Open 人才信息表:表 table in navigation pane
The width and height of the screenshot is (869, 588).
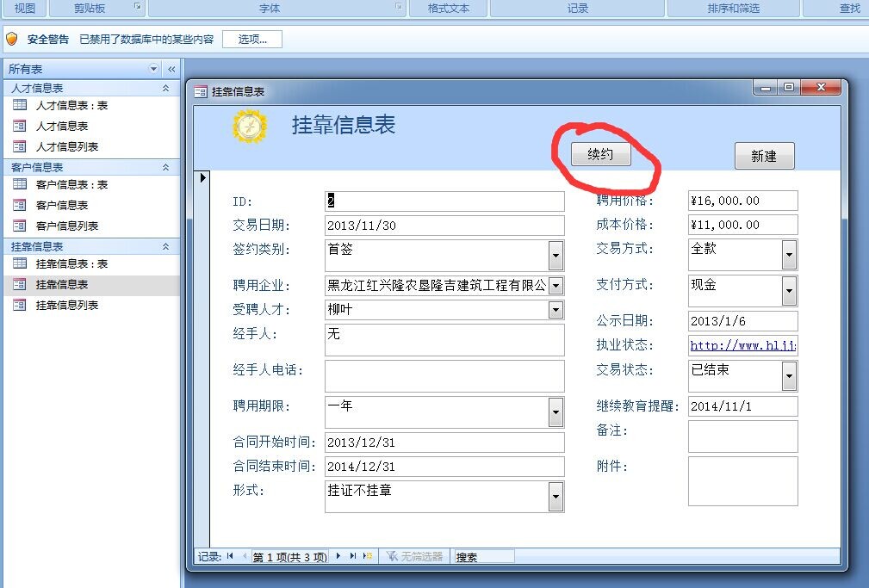(71, 105)
